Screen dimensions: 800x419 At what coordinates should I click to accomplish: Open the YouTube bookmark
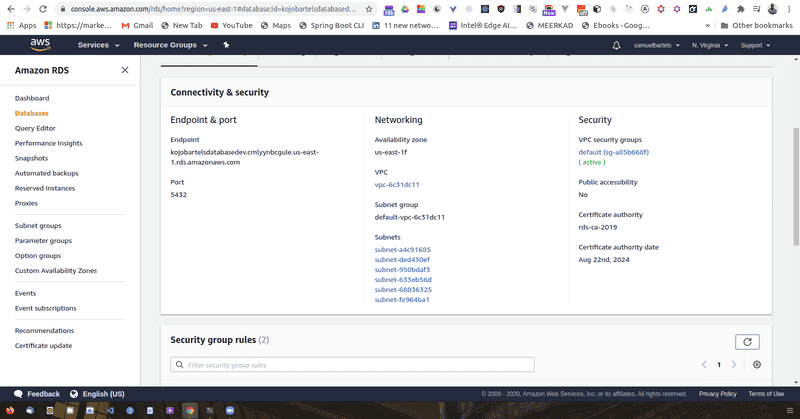(232, 25)
